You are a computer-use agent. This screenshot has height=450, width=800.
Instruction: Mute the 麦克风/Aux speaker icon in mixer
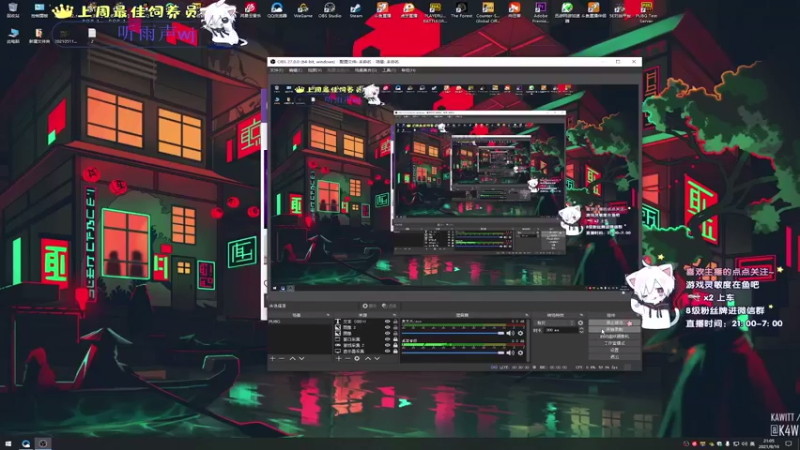(509, 333)
